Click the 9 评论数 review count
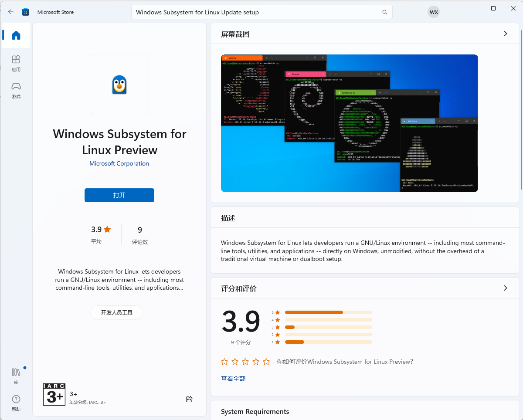The width and height of the screenshot is (523, 420). pyautogui.click(x=140, y=235)
